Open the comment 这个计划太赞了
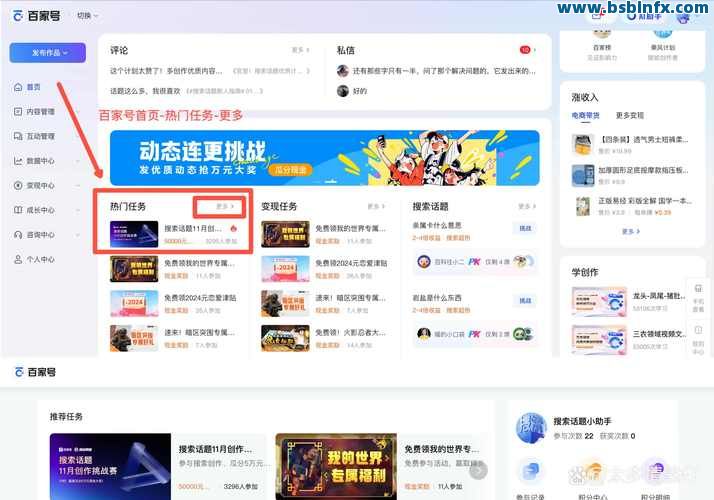This screenshot has height=500, width=714. click(x=166, y=71)
